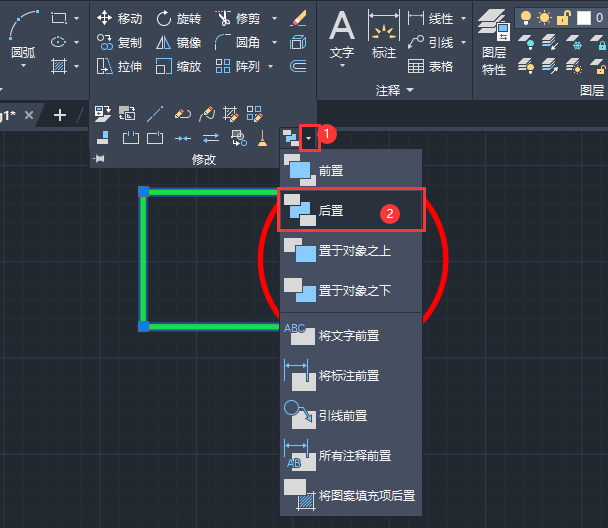Screen dimensions: 608x528
Task: Pin the Modify (修改) panel open
Action: [x=99, y=159]
